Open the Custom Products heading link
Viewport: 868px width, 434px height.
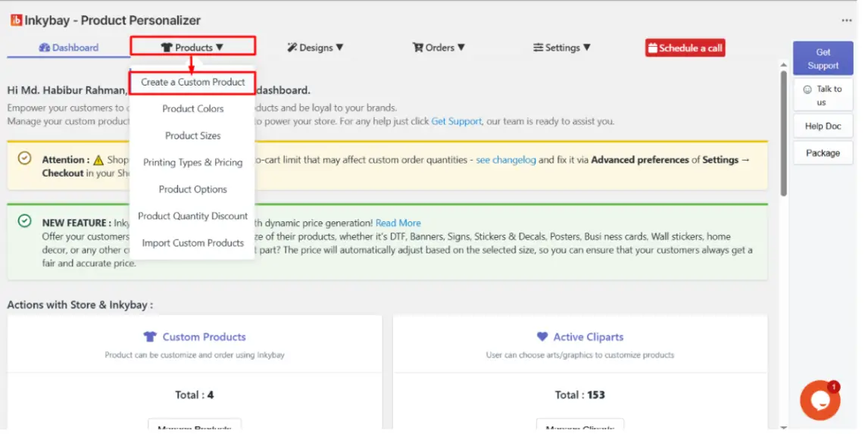coord(204,336)
